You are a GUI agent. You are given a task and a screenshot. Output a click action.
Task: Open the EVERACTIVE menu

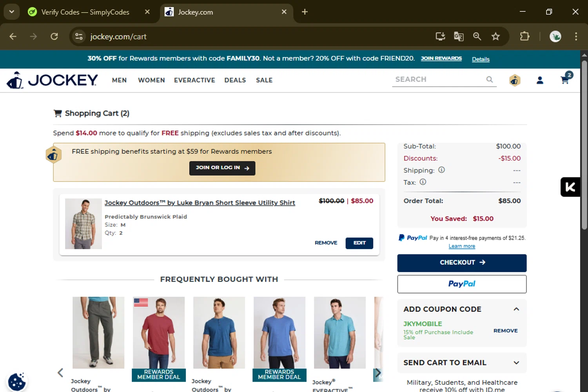point(194,80)
